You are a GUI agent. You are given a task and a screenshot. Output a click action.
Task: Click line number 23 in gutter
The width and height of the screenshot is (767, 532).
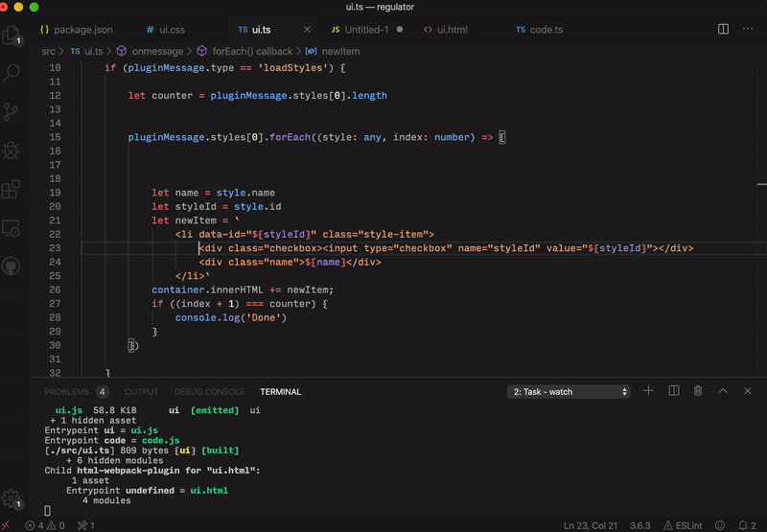click(55, 248)
